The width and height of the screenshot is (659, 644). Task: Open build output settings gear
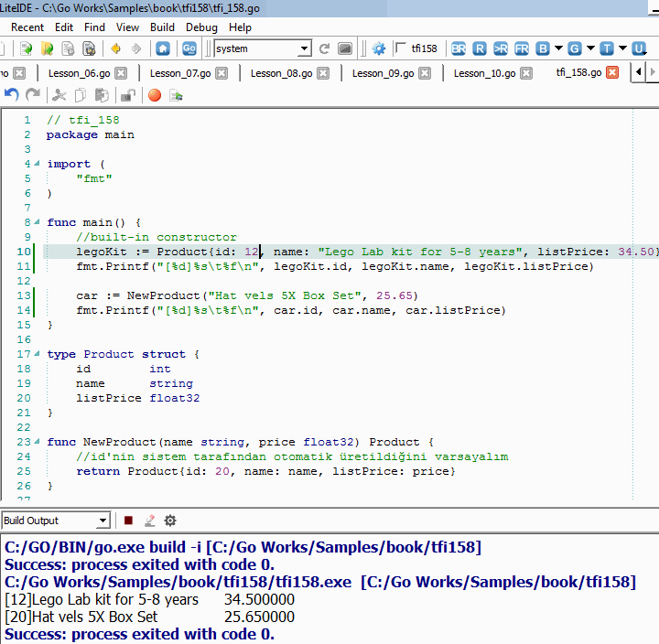170,521
